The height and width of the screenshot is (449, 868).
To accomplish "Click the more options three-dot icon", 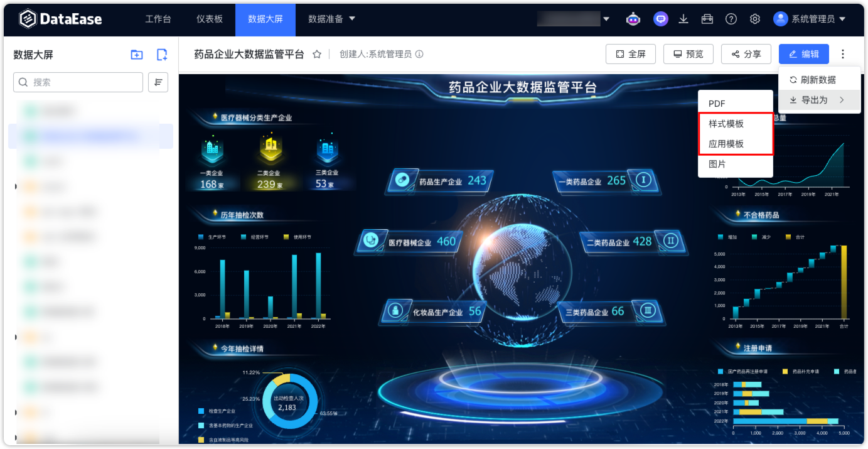I will (844, 54).
